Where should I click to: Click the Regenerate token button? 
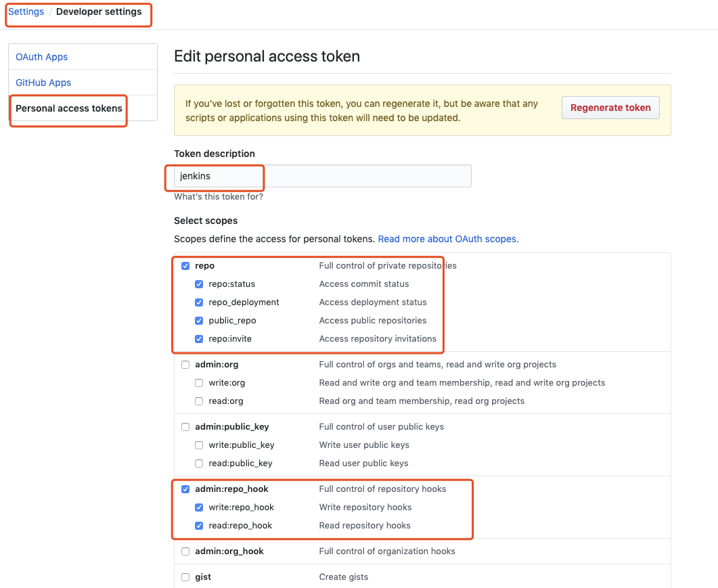coord(610,108)
